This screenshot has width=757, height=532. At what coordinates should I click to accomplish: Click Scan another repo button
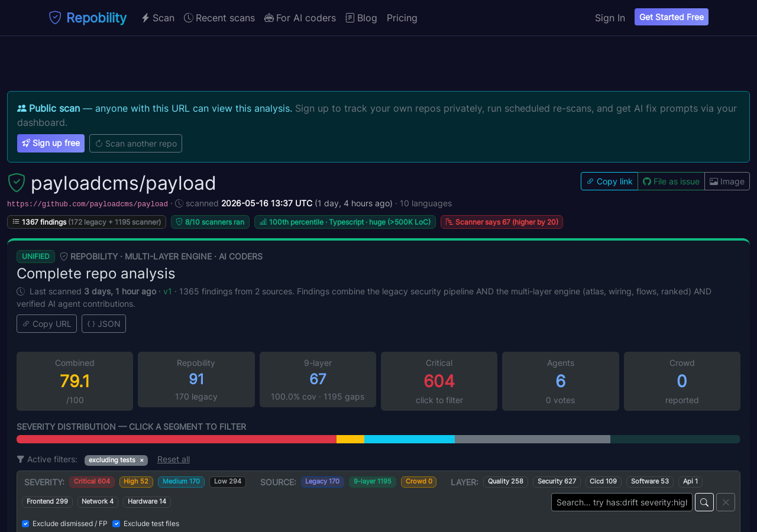click(x=135, y=143)
